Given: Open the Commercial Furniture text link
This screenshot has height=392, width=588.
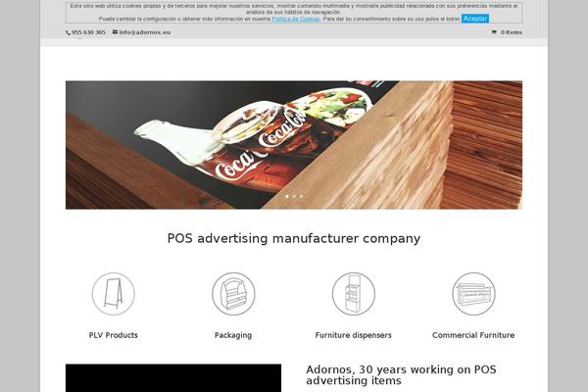Looking at the screenshot, I should tap(473, 335).
